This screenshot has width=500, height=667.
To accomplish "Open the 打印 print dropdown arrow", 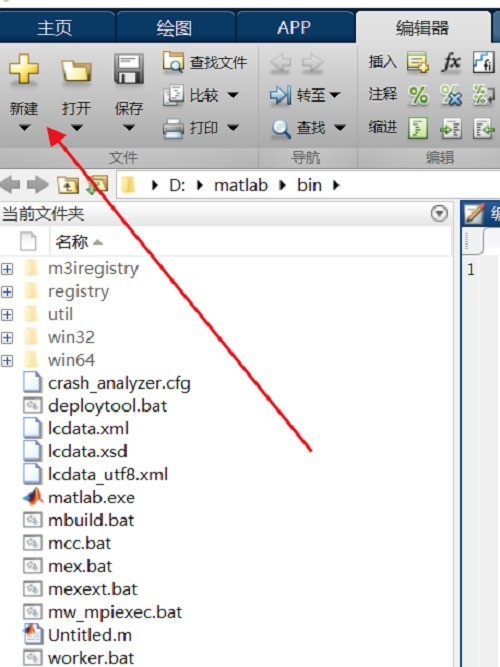I will tap(233, 127).
